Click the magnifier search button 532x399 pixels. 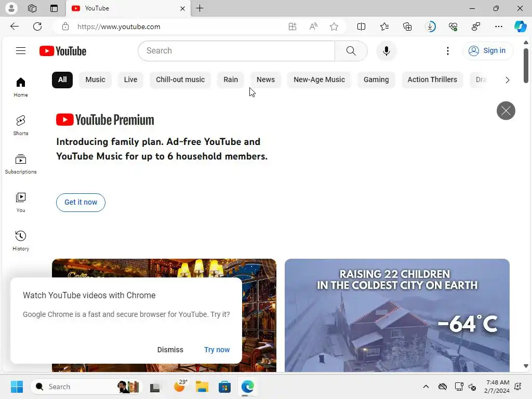pyautogui.click(x=351, y=51)
